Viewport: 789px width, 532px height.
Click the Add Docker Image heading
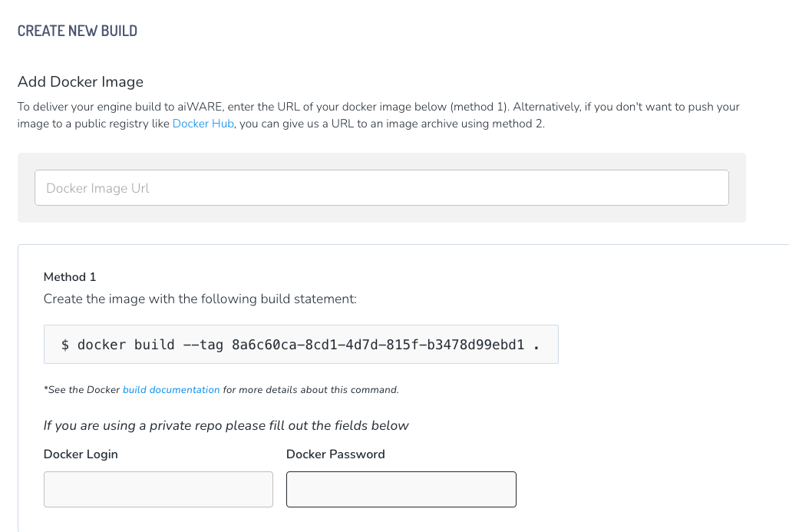pos(81,82)
